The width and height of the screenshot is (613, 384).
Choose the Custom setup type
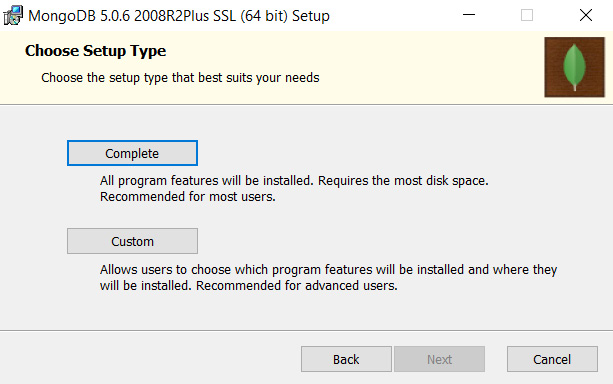[x=132, y=241]
